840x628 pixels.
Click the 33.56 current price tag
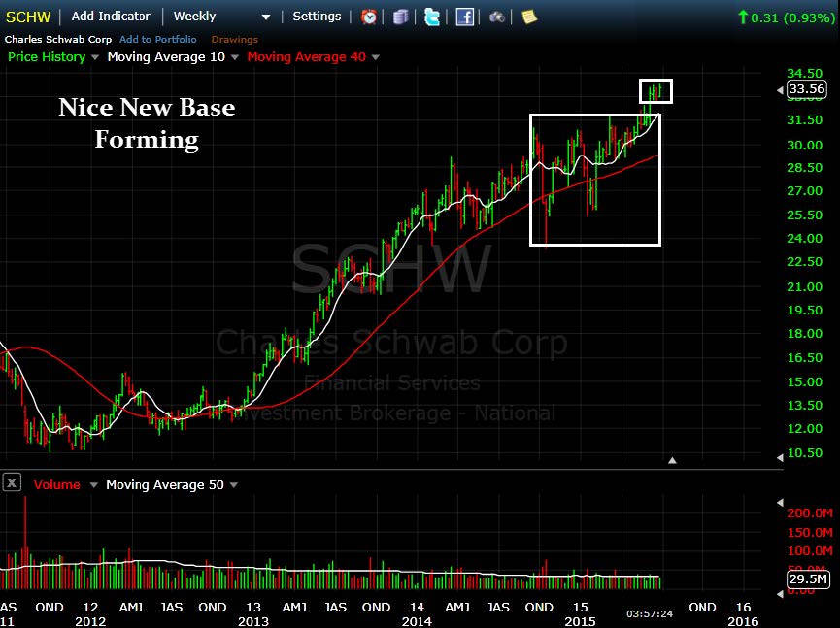pyautogui.click(x=807, y=89)
